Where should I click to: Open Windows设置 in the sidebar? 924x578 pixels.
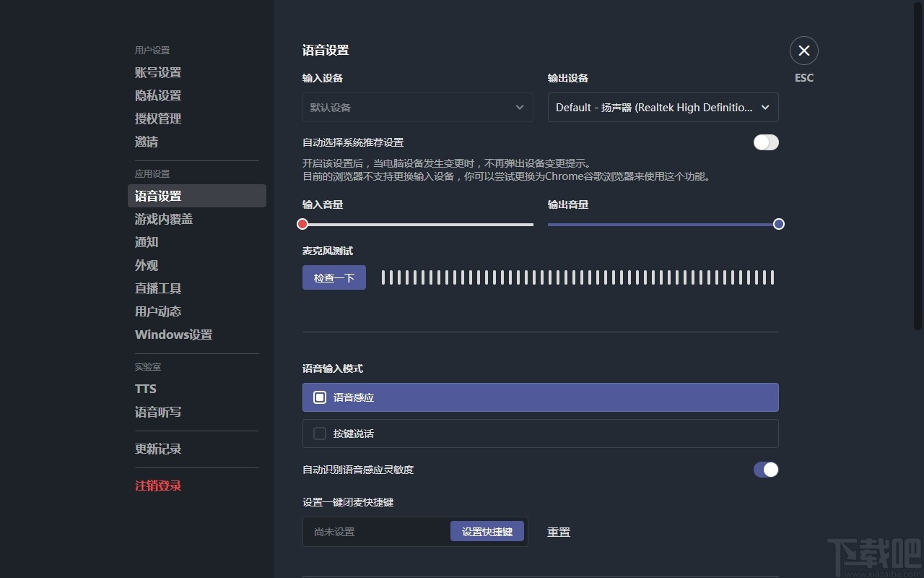173,335
